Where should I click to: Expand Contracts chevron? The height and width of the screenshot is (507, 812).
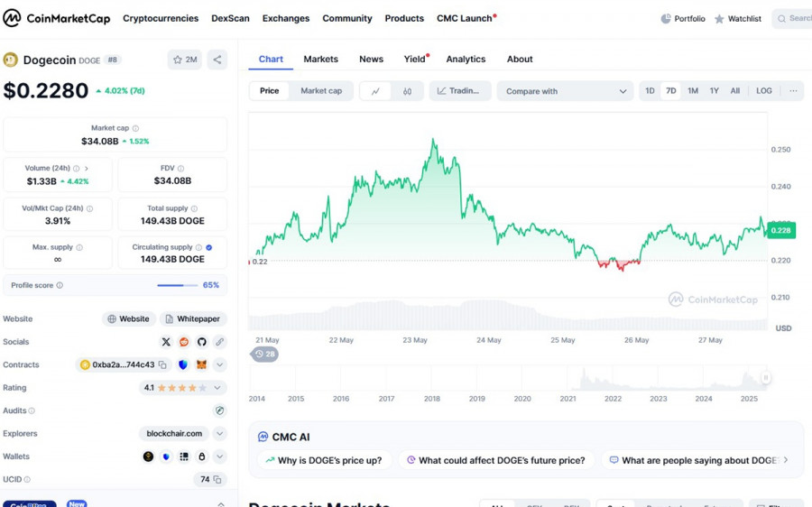219,364
